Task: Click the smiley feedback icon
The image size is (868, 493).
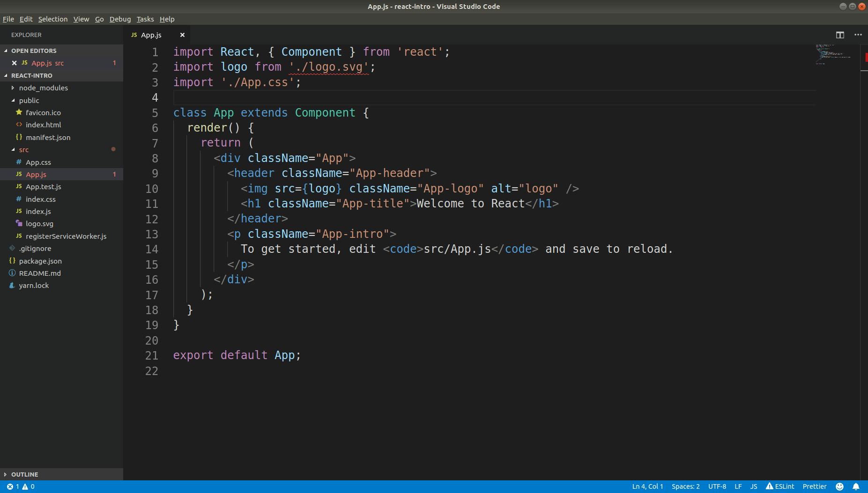Action: pyautogui.click(x=840, y=486)
